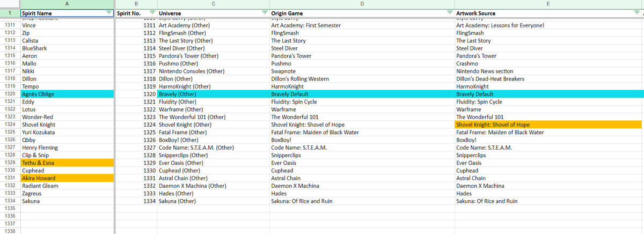Select the Calista cell
Image resolution: width=644 pixels, height=234 pixels.
point(67,40)
